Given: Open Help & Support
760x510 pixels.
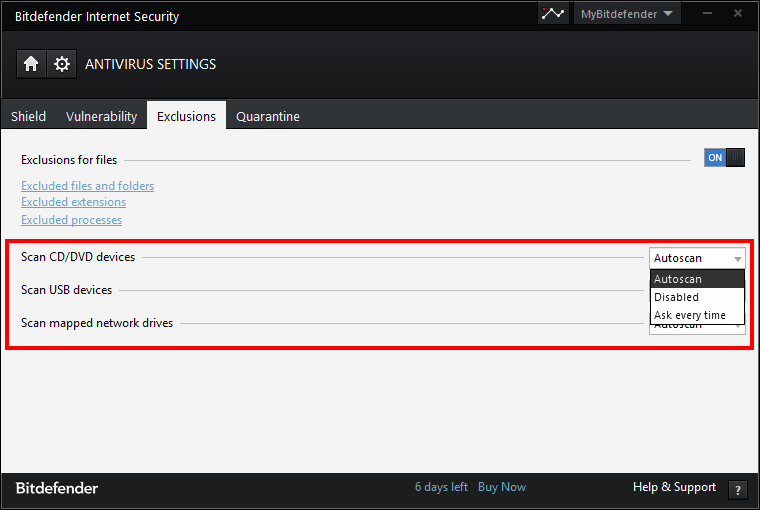Looking at the screenshot, I should (674, 487).
